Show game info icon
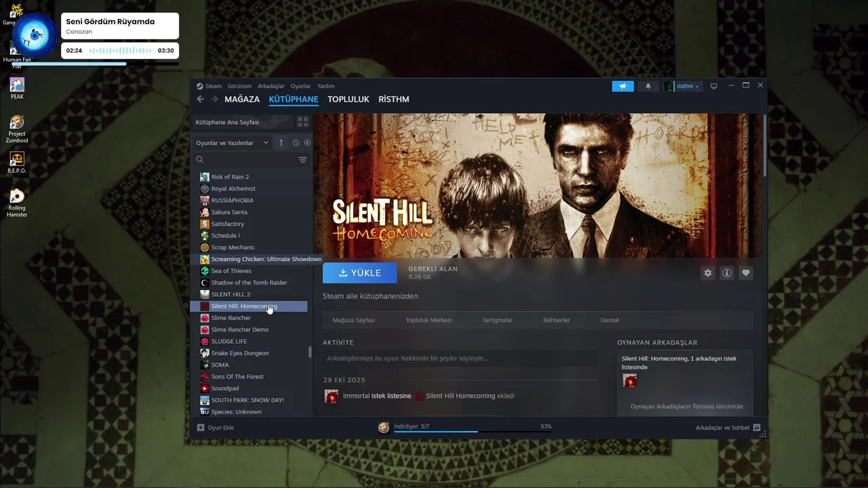 tap(727, 272)
